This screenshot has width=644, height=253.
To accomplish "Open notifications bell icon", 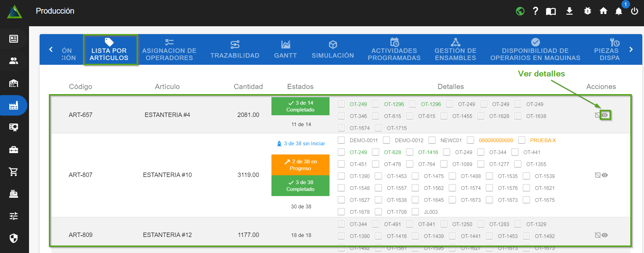I will (x=619, y=11).
